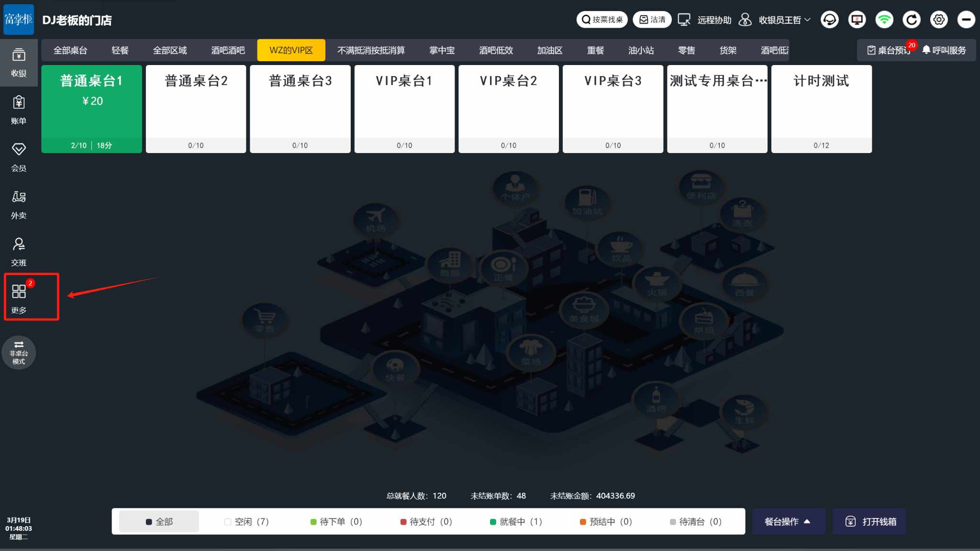
Task: Open the settings gear icon
Action: coord(939,20)
